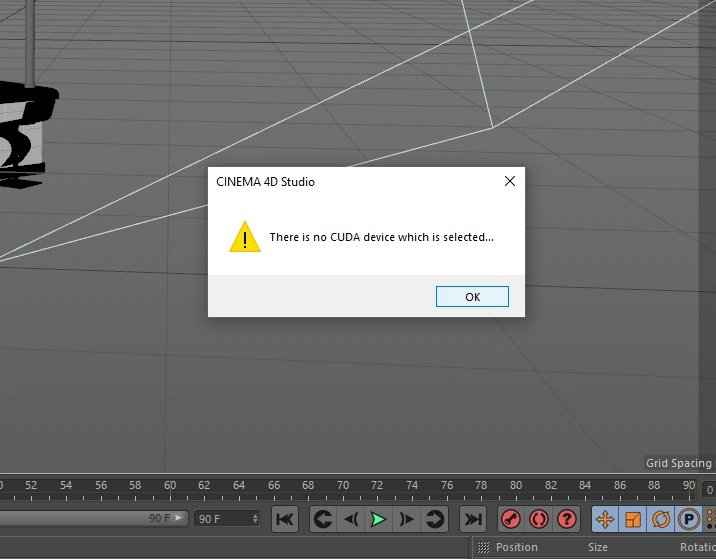The width and height of the screenshot is (716, 559).
Task: Close the CINEMA 4D Studio dialog
Action: pyautogui.click(x=510, y=181)
